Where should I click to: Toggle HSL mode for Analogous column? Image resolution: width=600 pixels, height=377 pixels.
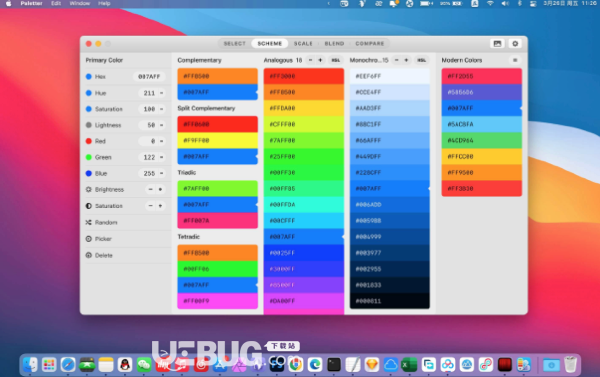336,60
